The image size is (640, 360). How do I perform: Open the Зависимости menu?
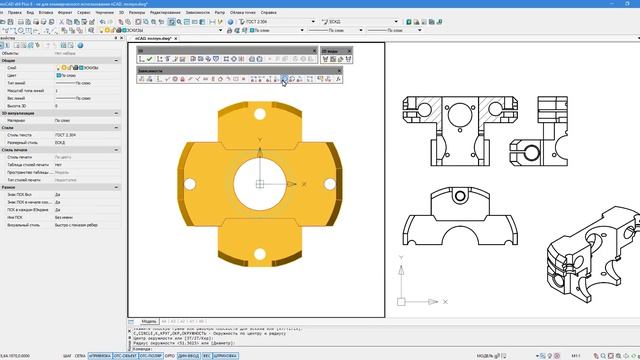pyautogui.click(x=198, y=13)
